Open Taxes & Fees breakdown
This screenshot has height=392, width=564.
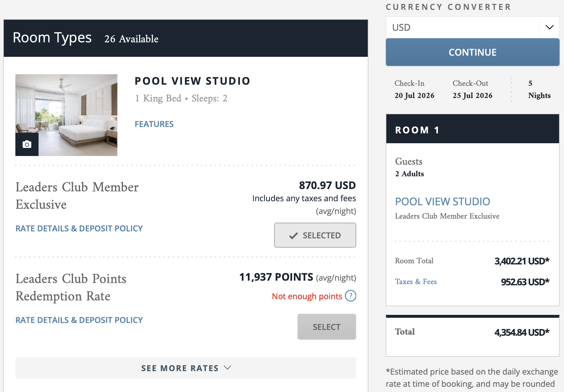click(x=416, y=282)
